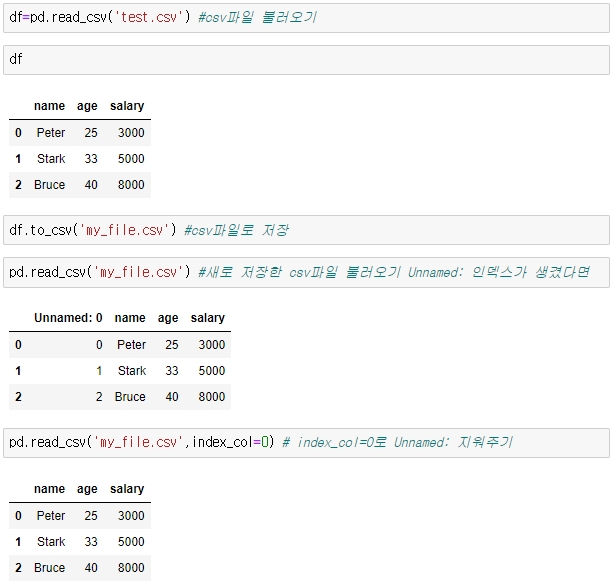Click salary 5000 in the last table
Screen dimensions: 614x586
click(131, 542)
